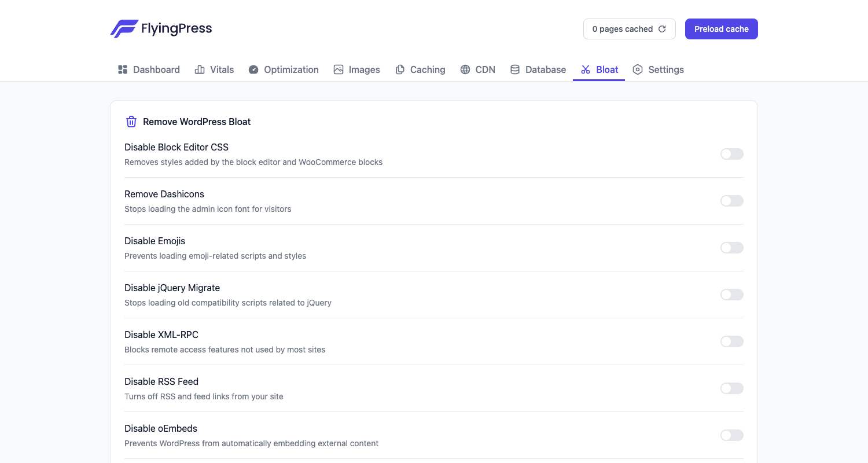Click the CDN globe icon
The width and height of the screenshot is (868, 463).
coord(465,69)
